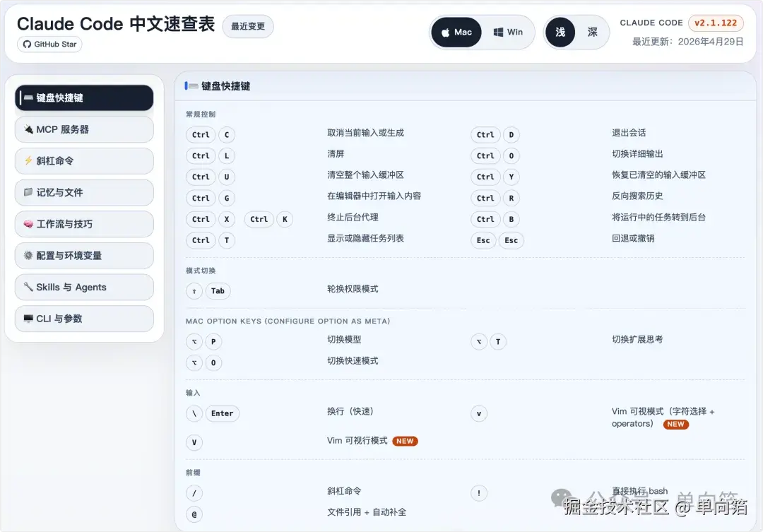Image resolution: width=763 pixels, height=532 pixels.
Task: Switch platform to Win
Action: point(507,32)
